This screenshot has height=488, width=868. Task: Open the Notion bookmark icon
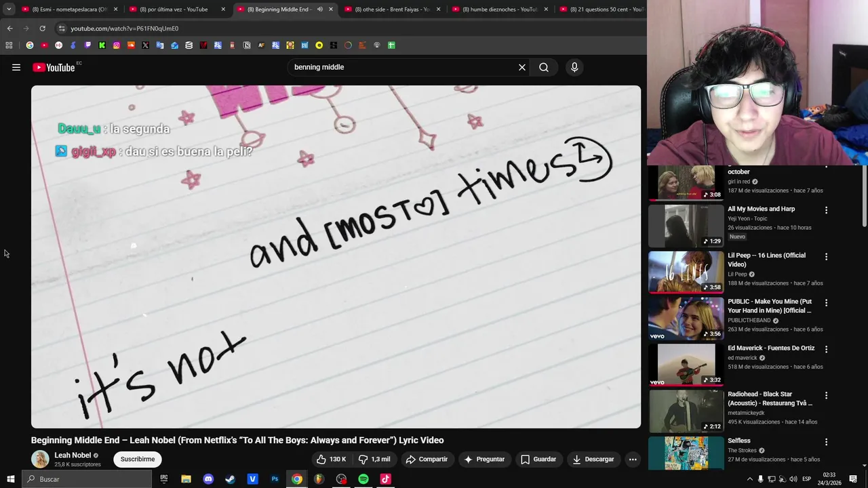[x=247, y=45]
